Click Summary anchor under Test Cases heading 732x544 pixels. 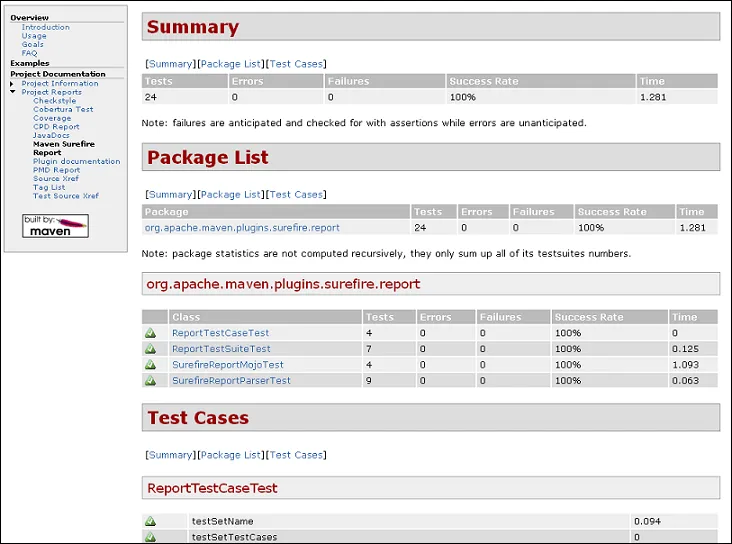pos(170,455)
